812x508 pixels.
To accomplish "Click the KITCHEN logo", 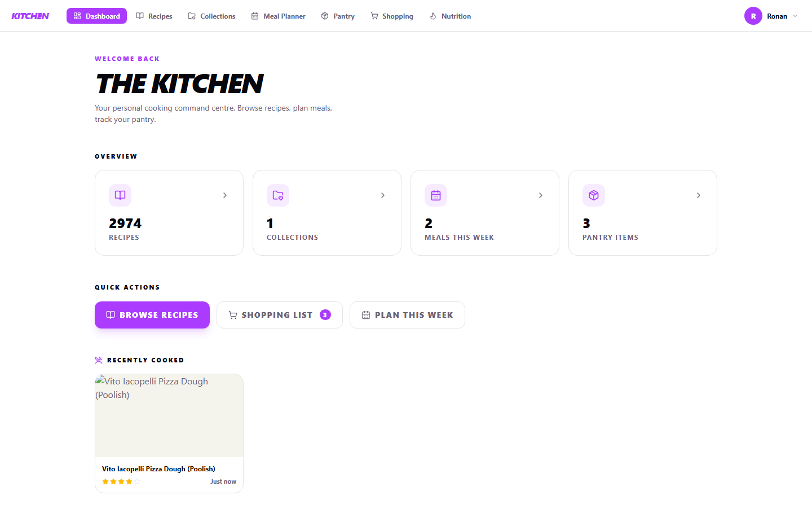I will (30, 16).
